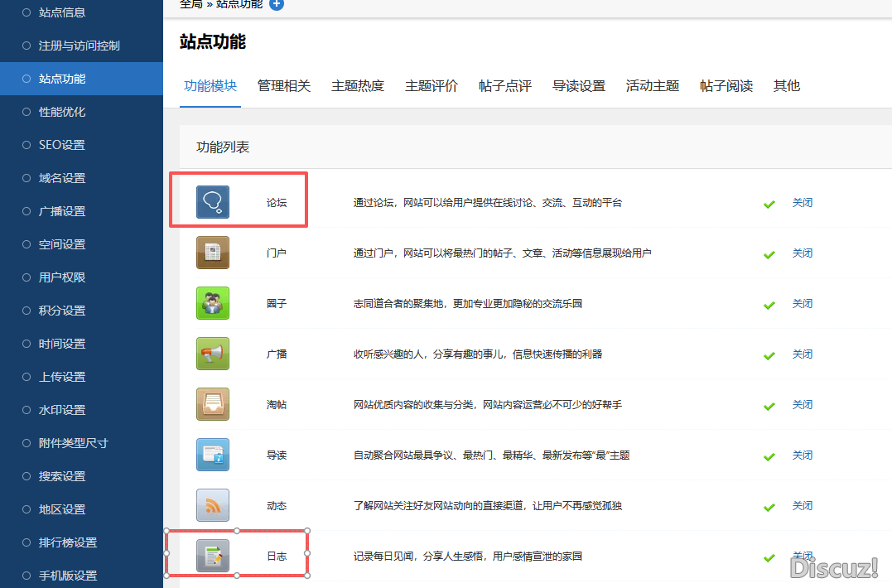
Task: Open the 主题热度 tab
Action: tap(358, 86)
